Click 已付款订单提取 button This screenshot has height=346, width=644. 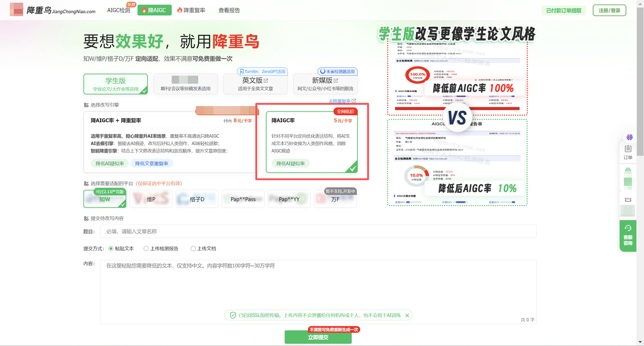click(564, 10)
